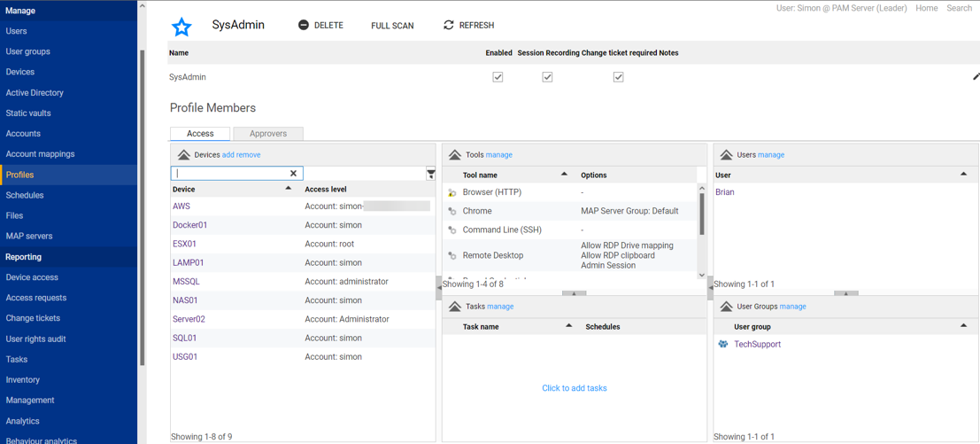Viewport: 980px width, 444px height.
Task: Click the TechSupport user group icon
Action: coord(723,345)
